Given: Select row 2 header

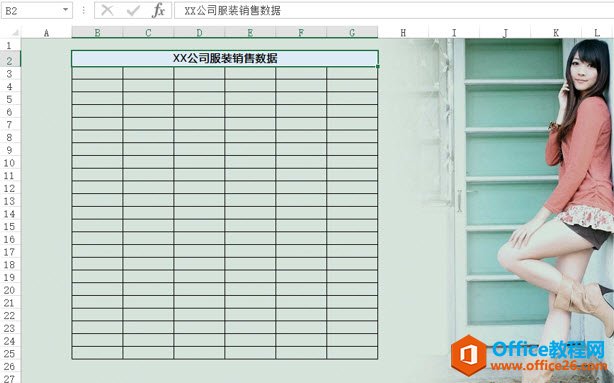Looking at the screenshot, I should pos(10,60).
